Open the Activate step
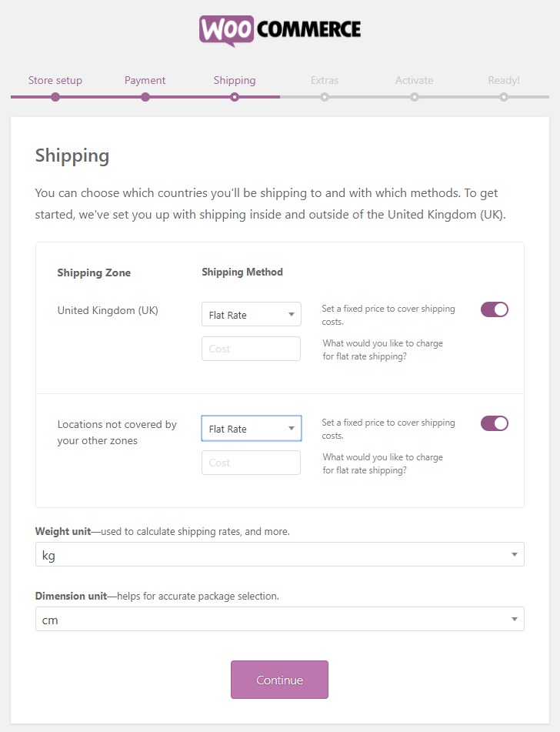The height and width of the screenshot is (732, 560). [x=414, y=80]
